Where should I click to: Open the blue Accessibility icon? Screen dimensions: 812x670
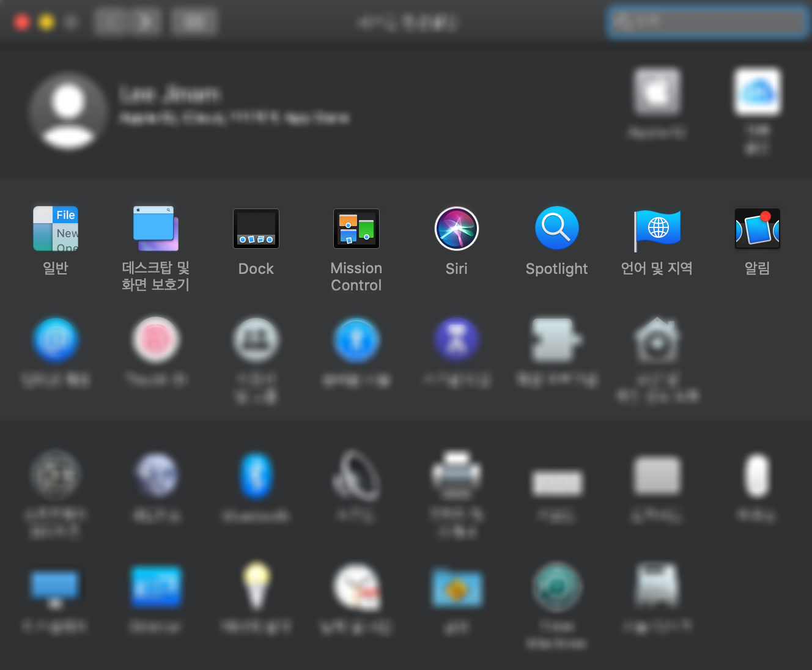[356, 340]
